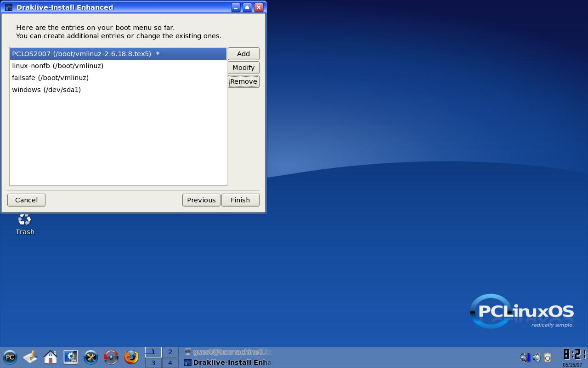588x368 pixels.
Task: Click the network monitor tray icon
Action: tap(525, 357)
